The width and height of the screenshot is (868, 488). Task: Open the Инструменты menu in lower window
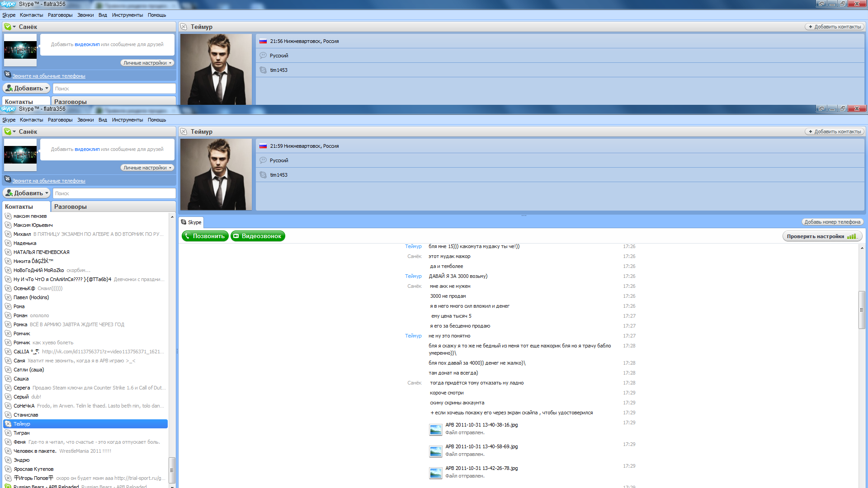[x=127, y=120]
